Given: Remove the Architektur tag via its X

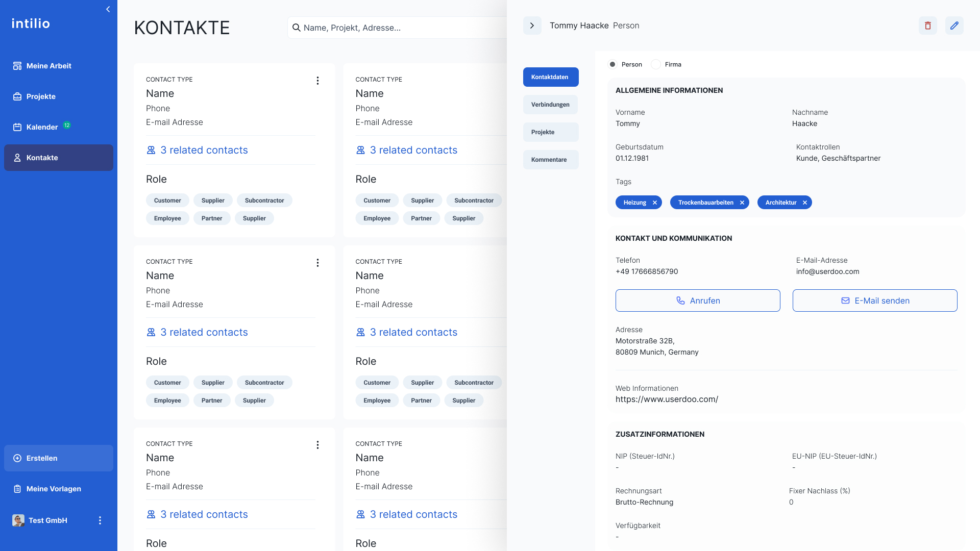Looking at the screenshot, I should tap(804, 203).
